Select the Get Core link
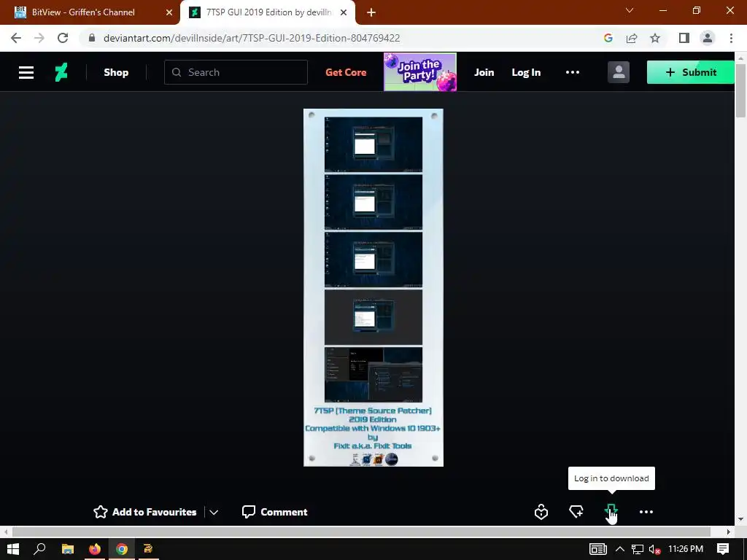The width and height of the screenshot is (747, 560). [x=346, y=72]
